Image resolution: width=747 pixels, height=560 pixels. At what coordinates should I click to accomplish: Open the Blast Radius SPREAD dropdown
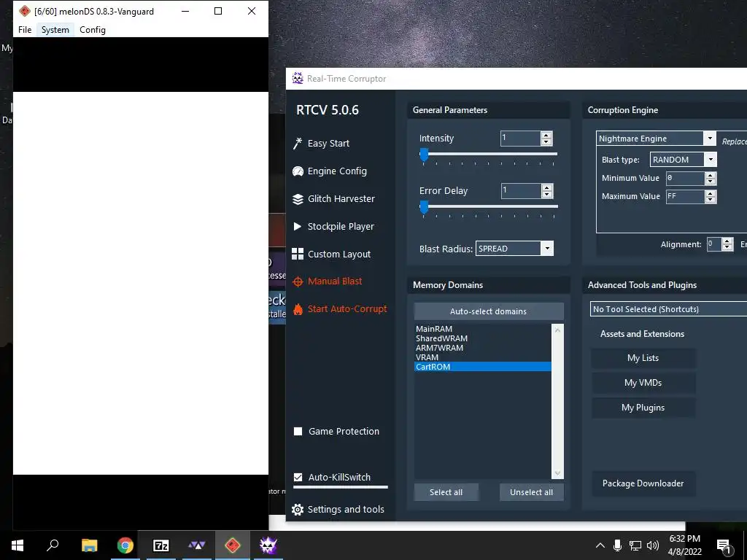tap(547, 249)
